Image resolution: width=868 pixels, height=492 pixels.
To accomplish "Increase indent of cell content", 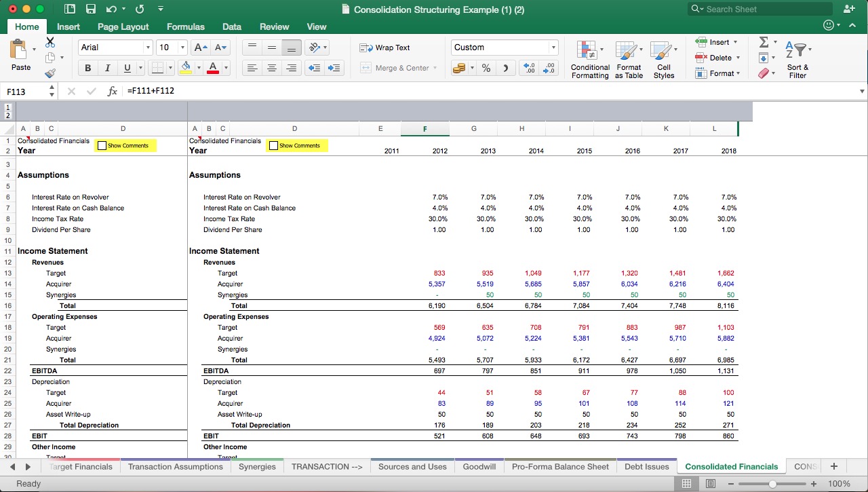I will point(334,68).
